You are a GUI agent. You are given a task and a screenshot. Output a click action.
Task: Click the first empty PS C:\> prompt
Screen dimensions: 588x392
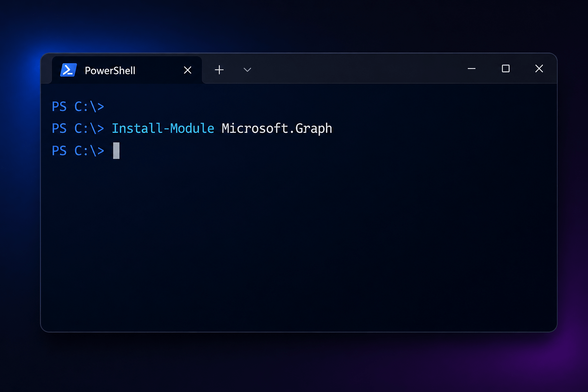click(78, 106)
